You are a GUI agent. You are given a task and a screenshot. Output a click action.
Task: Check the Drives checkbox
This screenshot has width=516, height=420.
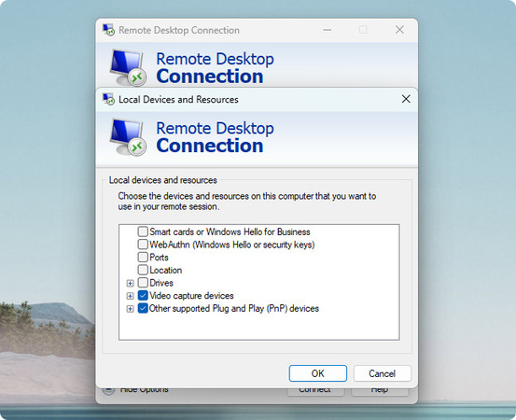[x=143, y=283]
